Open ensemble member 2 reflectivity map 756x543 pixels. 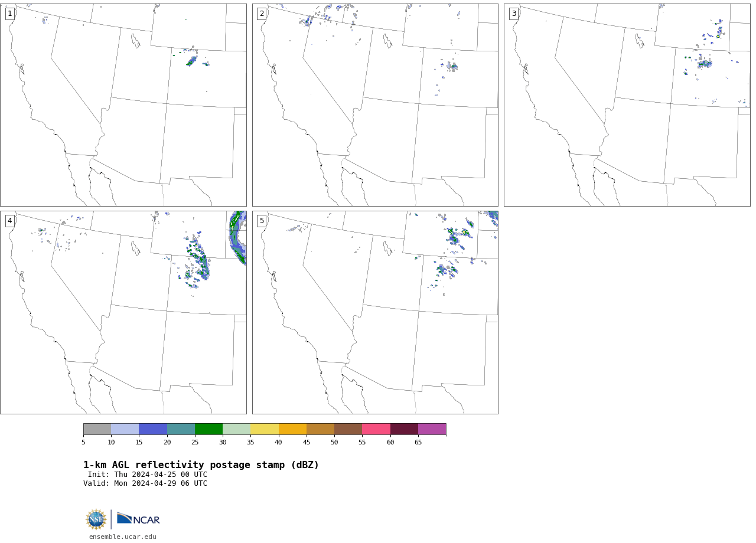[375, 105]
